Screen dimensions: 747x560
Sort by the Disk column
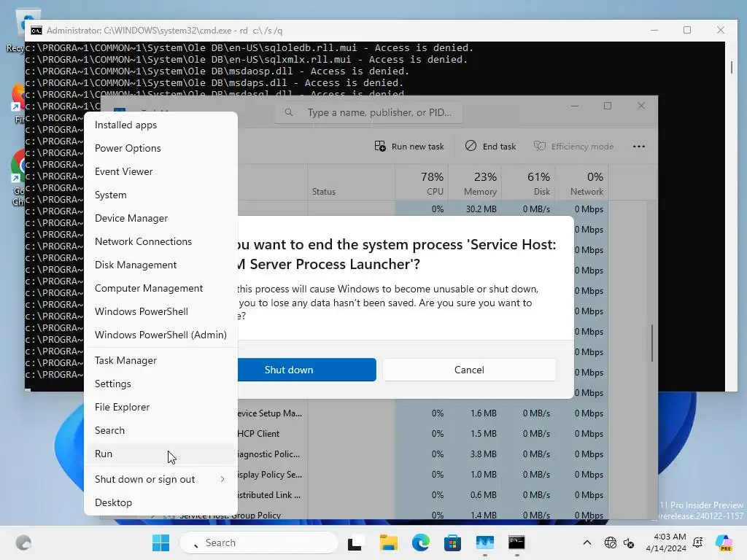[528, 183]
